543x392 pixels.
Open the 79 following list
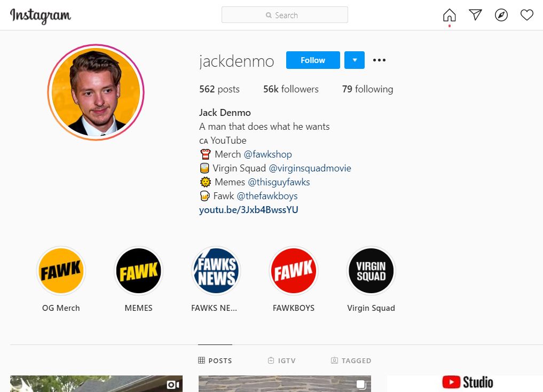coord(367,89)
